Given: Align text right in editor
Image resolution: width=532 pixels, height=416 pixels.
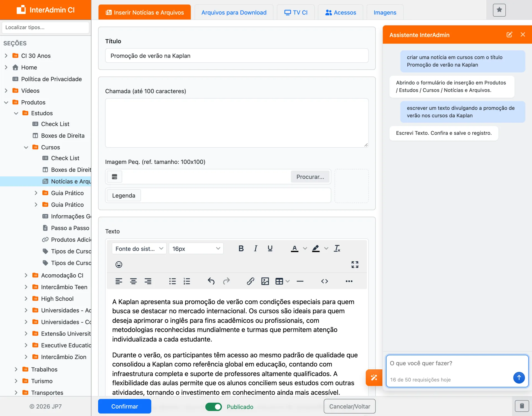Looking at the screenshot, I should [x=148, y=281].
